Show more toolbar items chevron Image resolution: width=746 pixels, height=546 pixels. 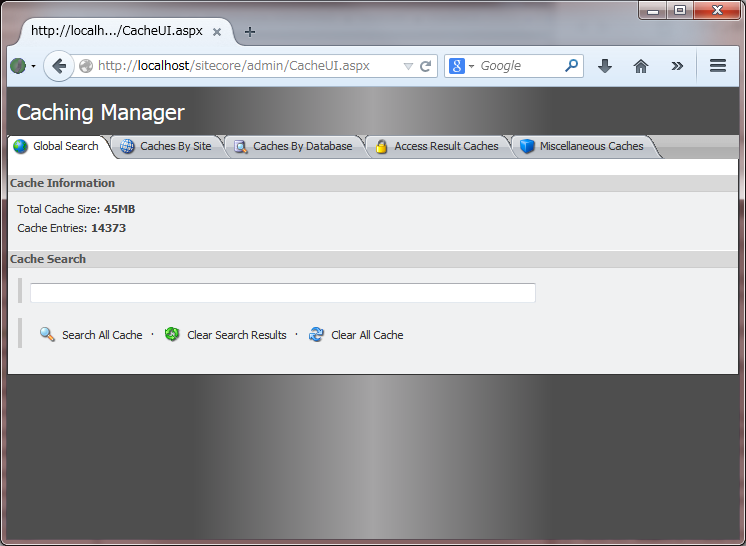click(677, 66)
